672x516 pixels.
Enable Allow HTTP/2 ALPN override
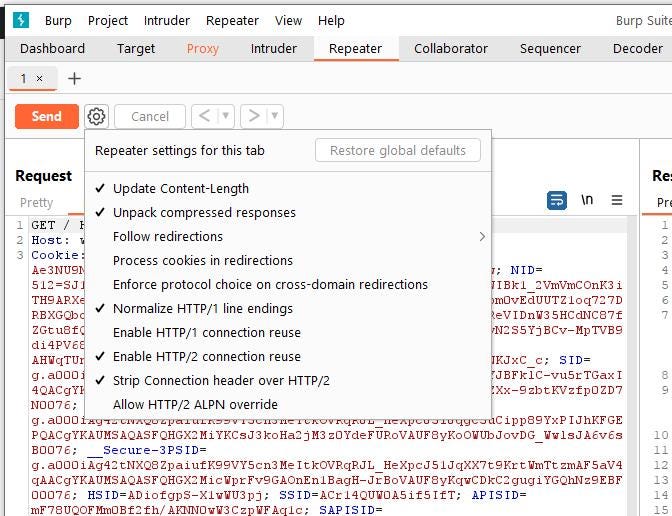pos(288,405)
